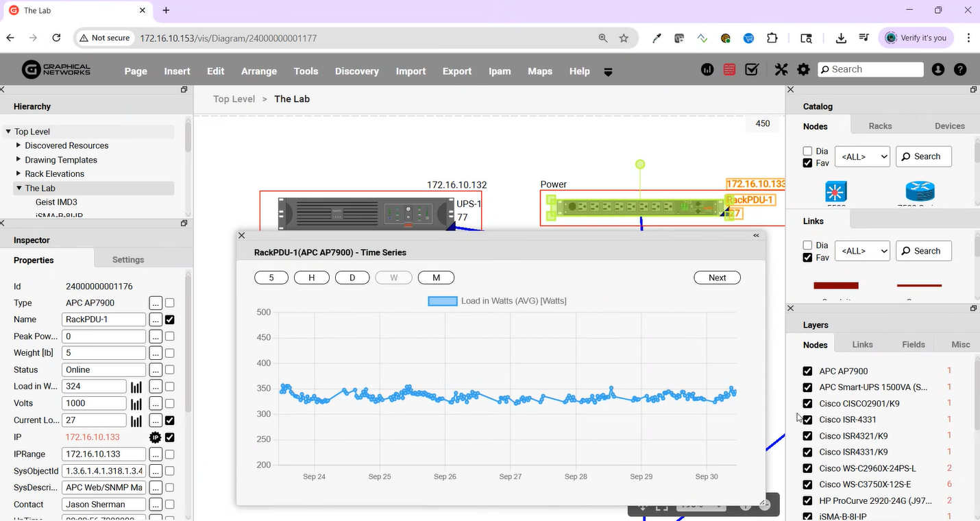Click the red list report icon

tap(729, 70)
